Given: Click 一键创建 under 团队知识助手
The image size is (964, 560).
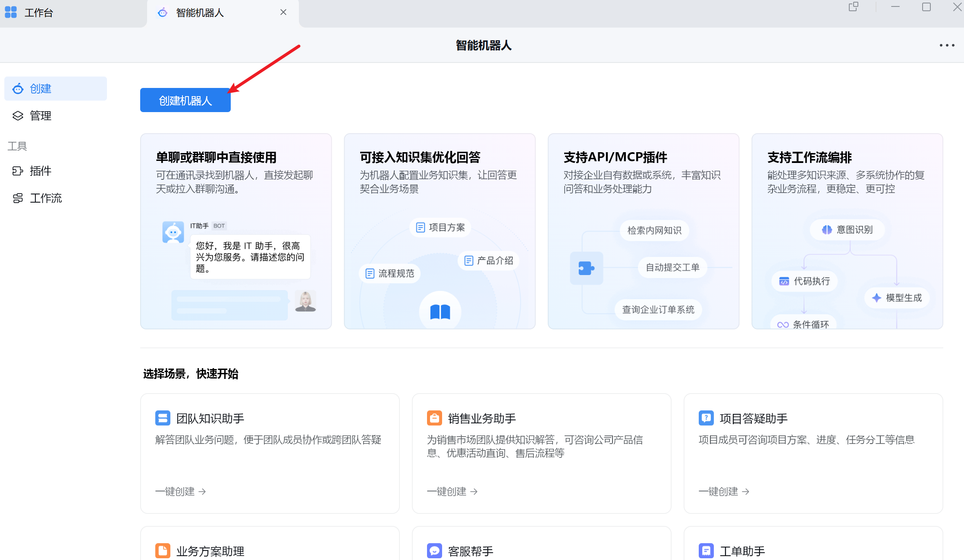Looking at the screenshot, I should (x=180, y=491).
